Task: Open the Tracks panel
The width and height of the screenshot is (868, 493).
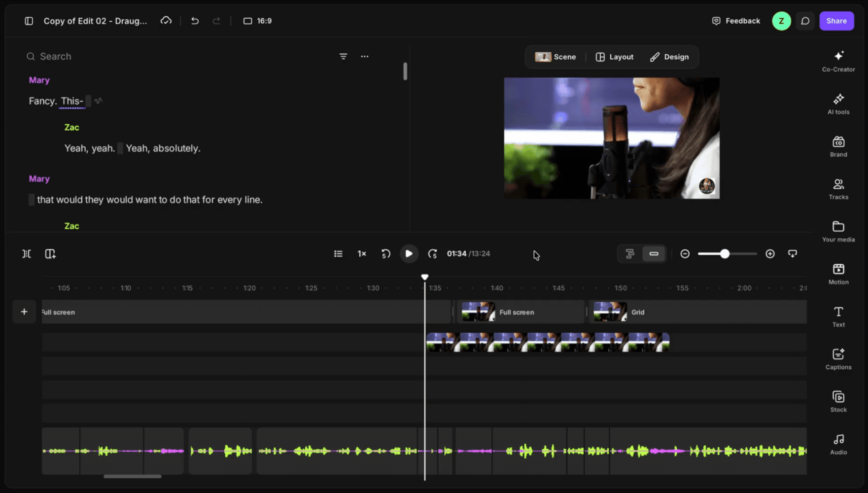Action: coord(838,189)
